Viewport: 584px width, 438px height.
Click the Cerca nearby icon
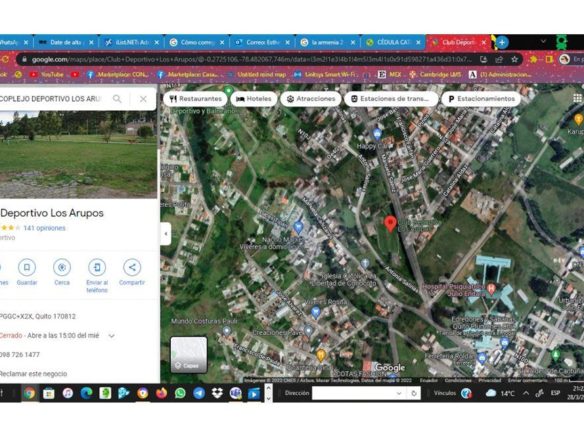point(62,267)
